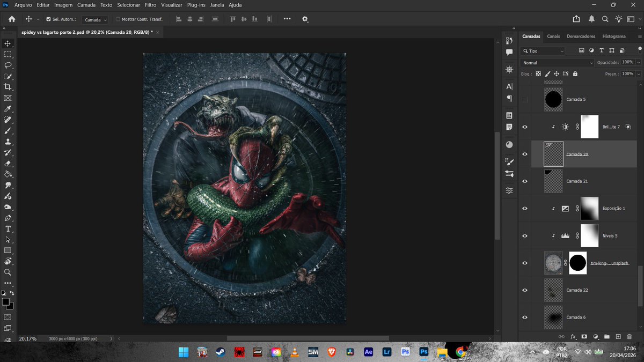Open the Imagem menu
This screenshot has width=644, height=362.
tap(63, 5)
